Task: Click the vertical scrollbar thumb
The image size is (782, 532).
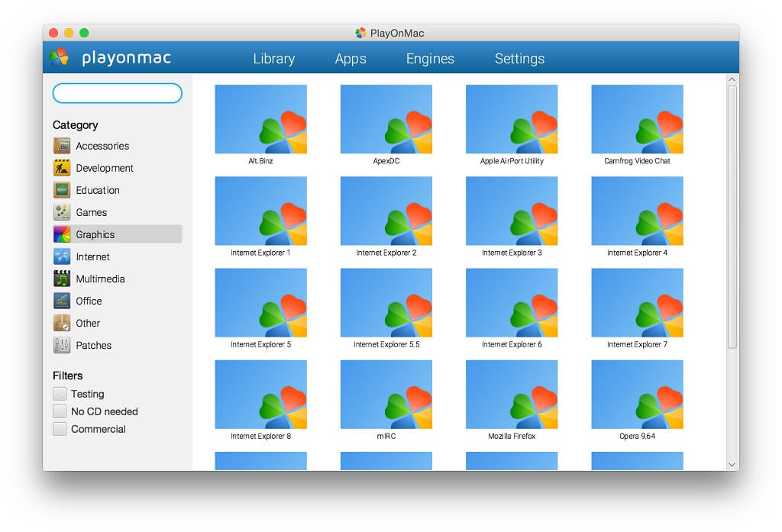Action: coord(732,217)
